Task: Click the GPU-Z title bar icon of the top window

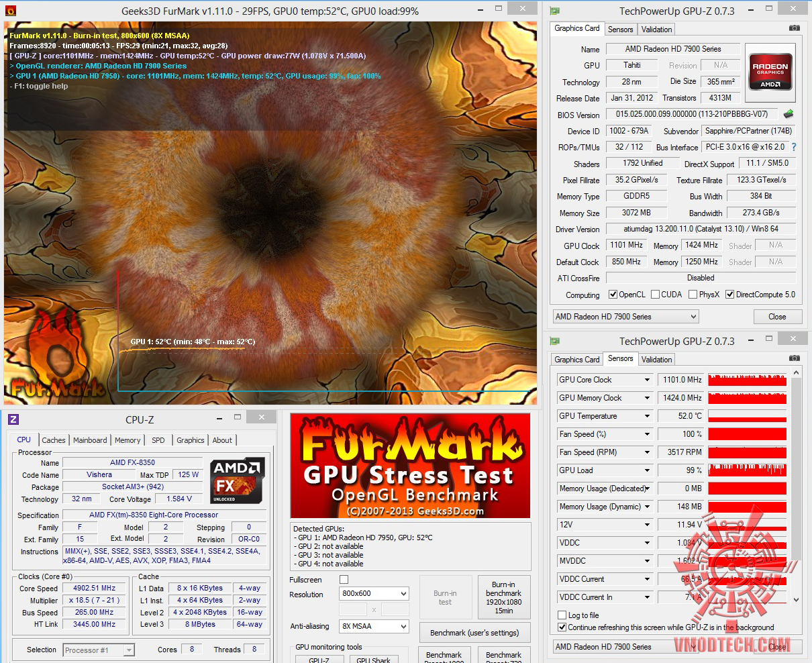Action: [x=555, y=11]
